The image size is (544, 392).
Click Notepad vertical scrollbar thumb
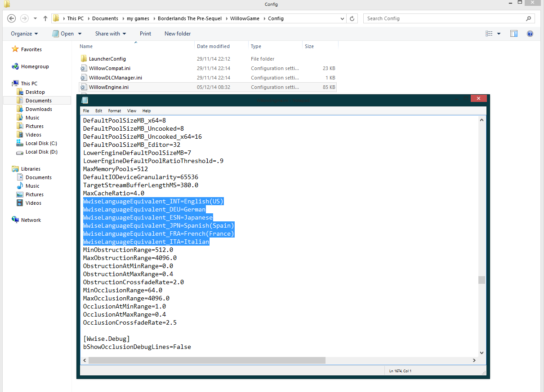pyautogui.click(x=482, y=280)
